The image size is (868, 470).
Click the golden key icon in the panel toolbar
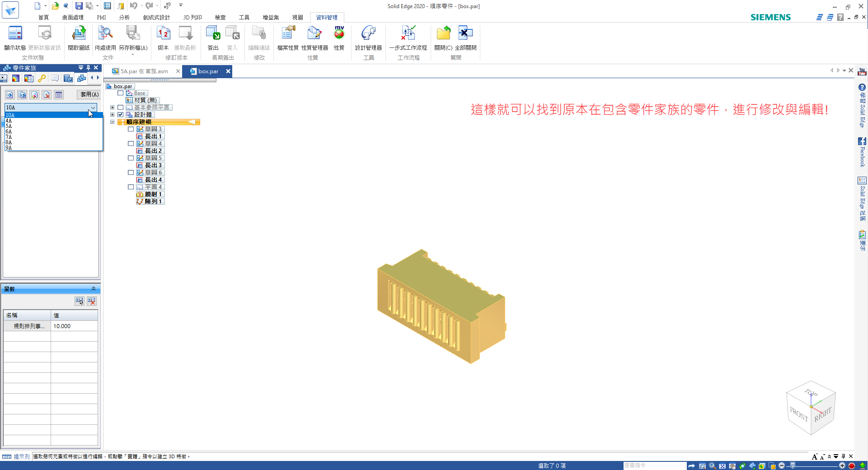click(42, 79)
